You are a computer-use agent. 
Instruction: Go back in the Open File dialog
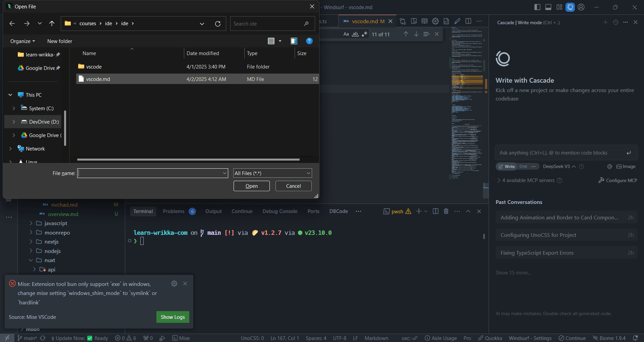pos(12,24)
